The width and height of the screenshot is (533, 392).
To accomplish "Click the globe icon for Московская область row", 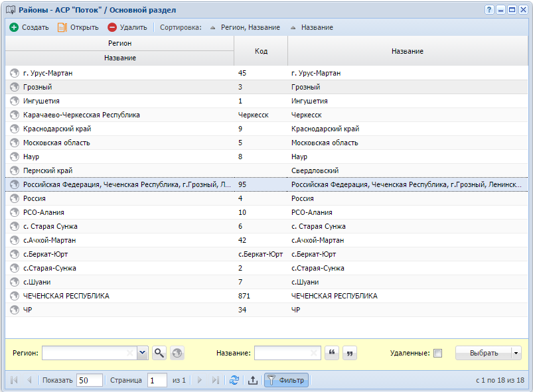I will 15,143.
